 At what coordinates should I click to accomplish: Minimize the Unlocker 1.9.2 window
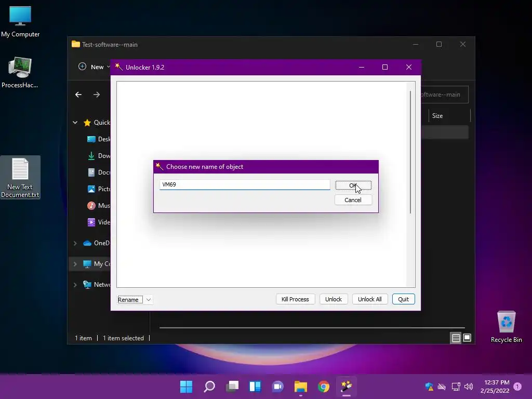362,67
